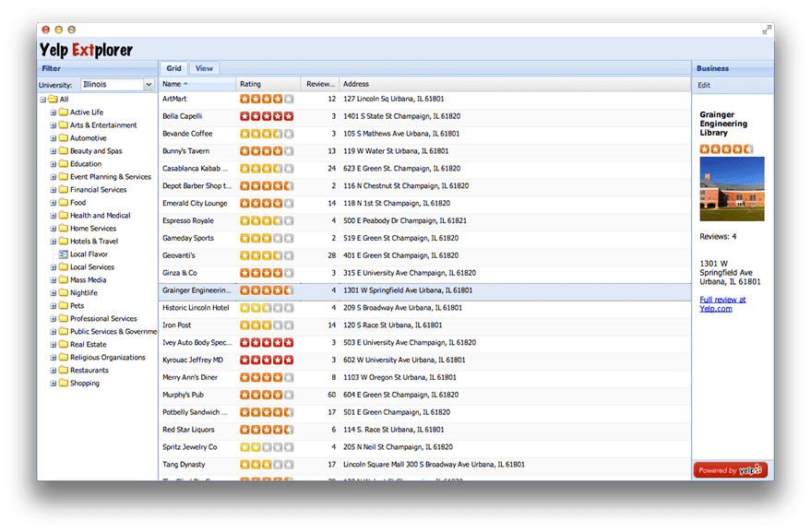This screenshot has height=532, width=811.
Task: Collapse the All folder tree node
Action: click(x=43, y=100)
